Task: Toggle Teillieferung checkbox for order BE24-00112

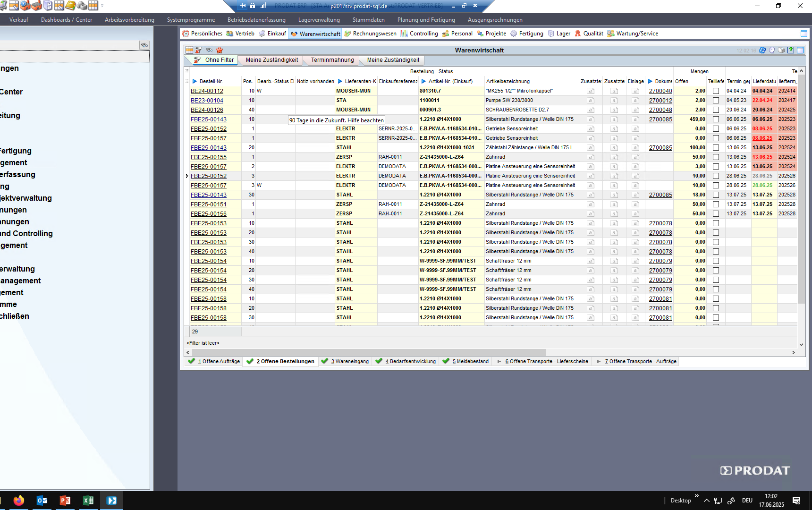Action: pyautogui.click(x=716, y=91)
